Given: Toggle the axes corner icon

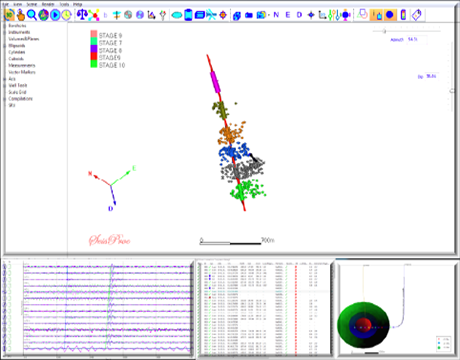Looking at the screenshot, I should coord(322,15).
